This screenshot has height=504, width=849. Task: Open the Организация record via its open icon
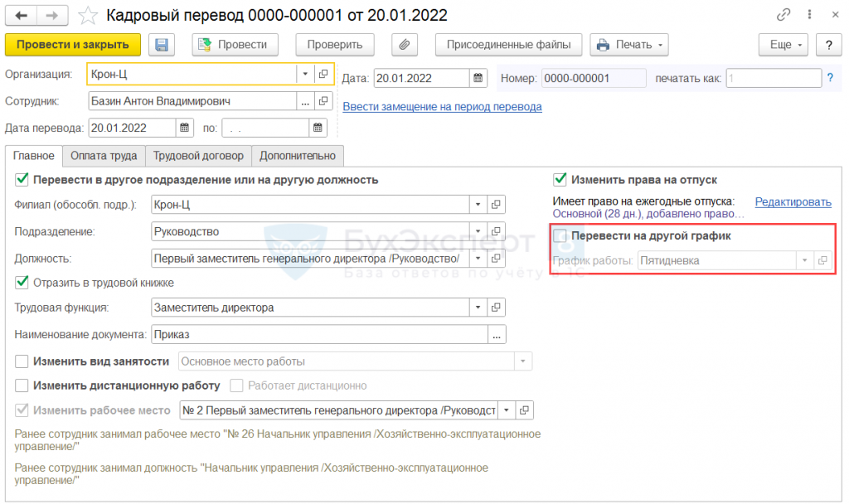[x=323, y=74]
